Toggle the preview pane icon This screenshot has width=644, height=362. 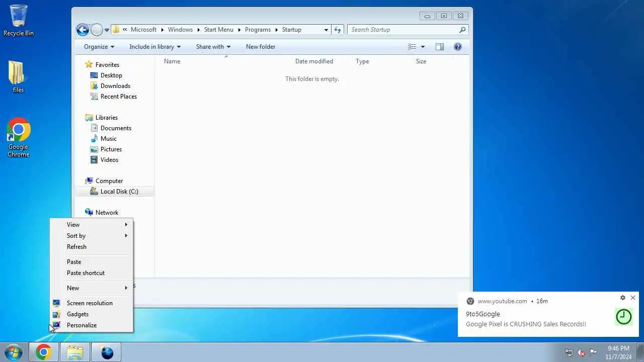coord(440,47)
